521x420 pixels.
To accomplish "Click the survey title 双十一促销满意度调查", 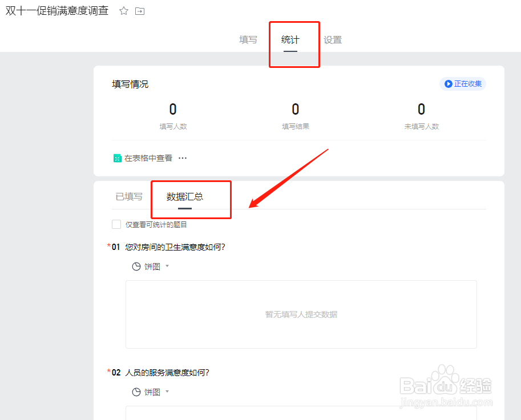I will point(57,11).
